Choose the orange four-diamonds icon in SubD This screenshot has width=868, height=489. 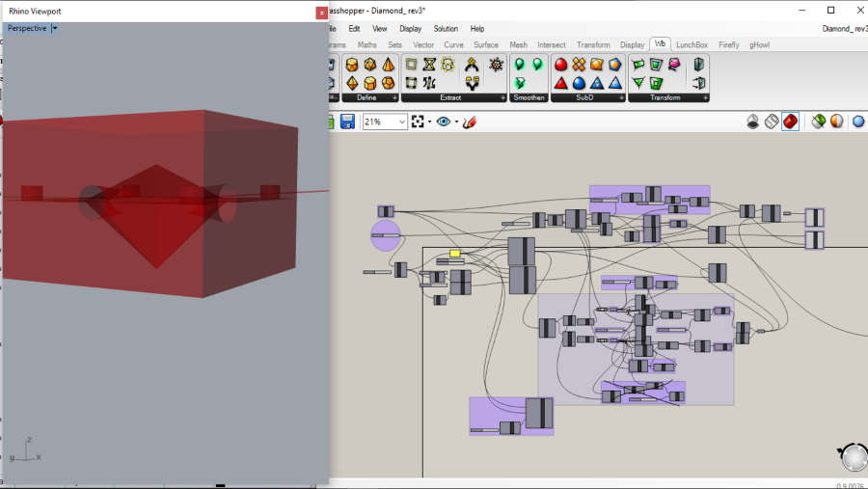point(579,65)
